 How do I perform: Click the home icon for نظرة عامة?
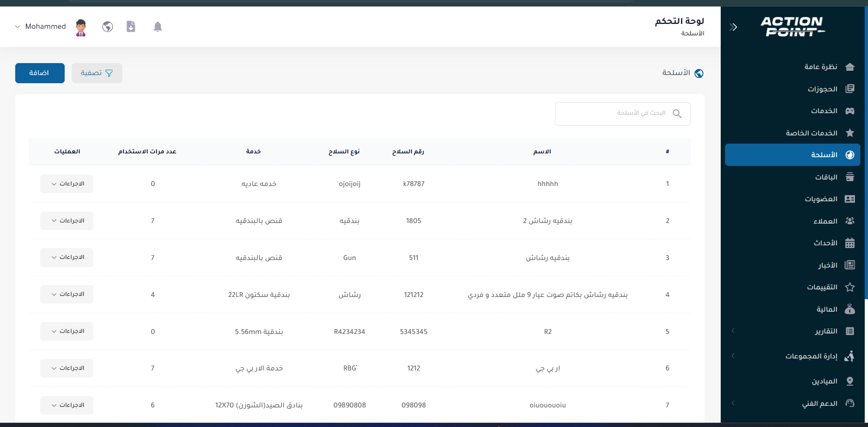click(x=850, y=67)
